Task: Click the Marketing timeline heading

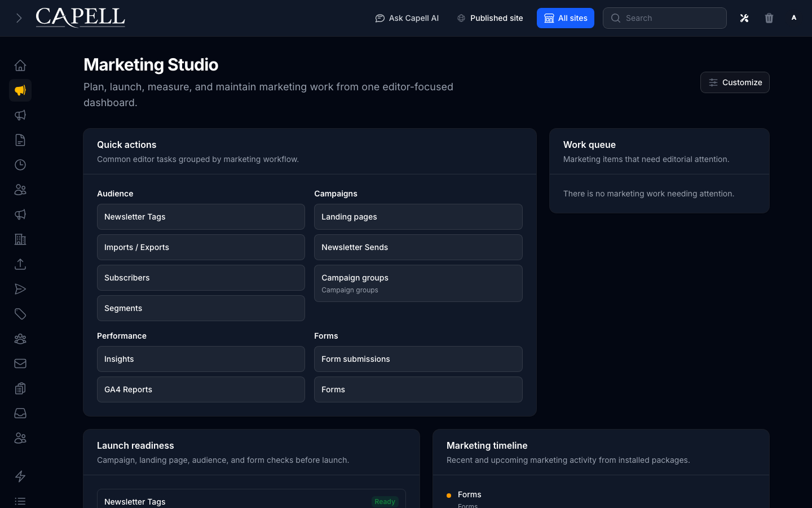Action: click(x=487, y=446)
